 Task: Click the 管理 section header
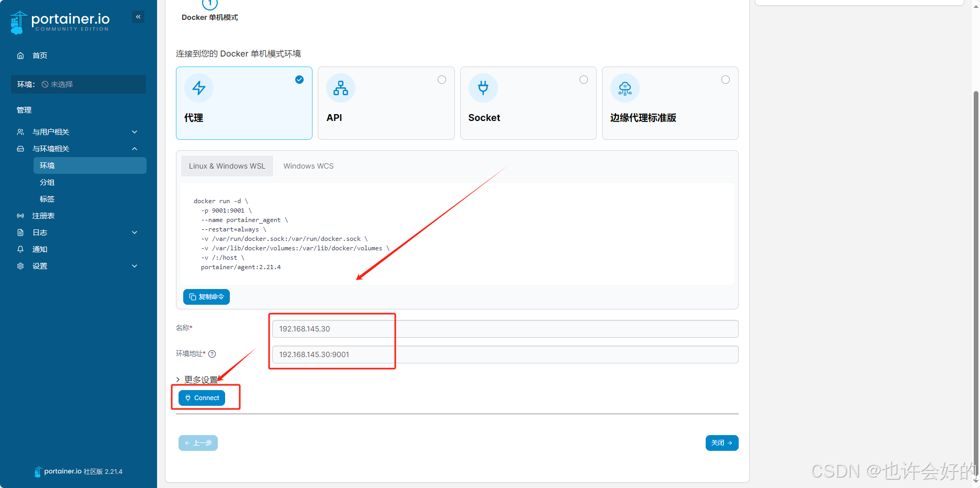tap(24, 110)
